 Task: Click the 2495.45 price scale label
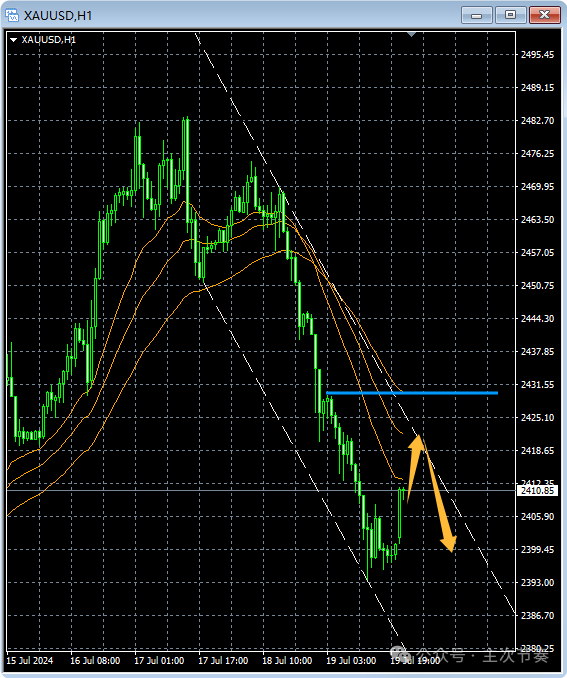537,54
